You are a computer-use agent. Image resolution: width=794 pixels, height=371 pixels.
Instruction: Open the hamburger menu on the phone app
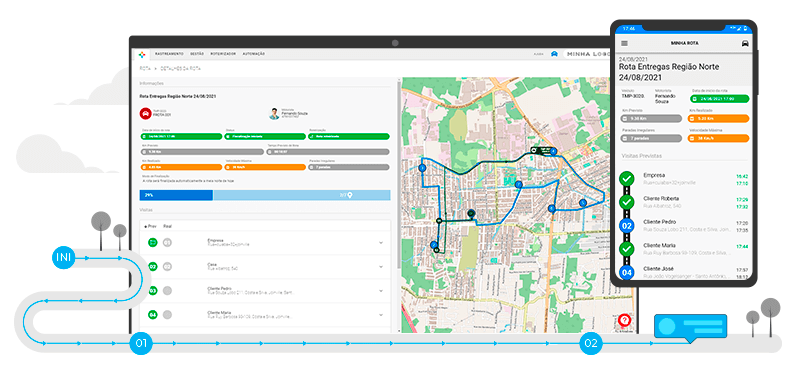tap(624, 44)
